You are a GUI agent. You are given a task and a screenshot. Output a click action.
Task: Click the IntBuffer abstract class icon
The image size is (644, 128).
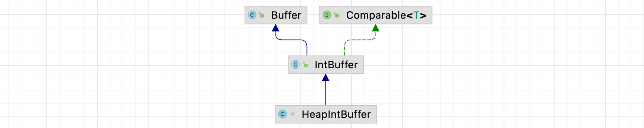click(x=295, y=65)
